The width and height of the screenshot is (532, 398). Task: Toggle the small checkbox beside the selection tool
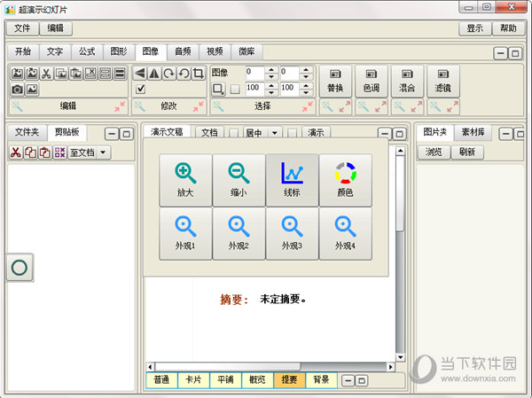[x=235, y=90]
